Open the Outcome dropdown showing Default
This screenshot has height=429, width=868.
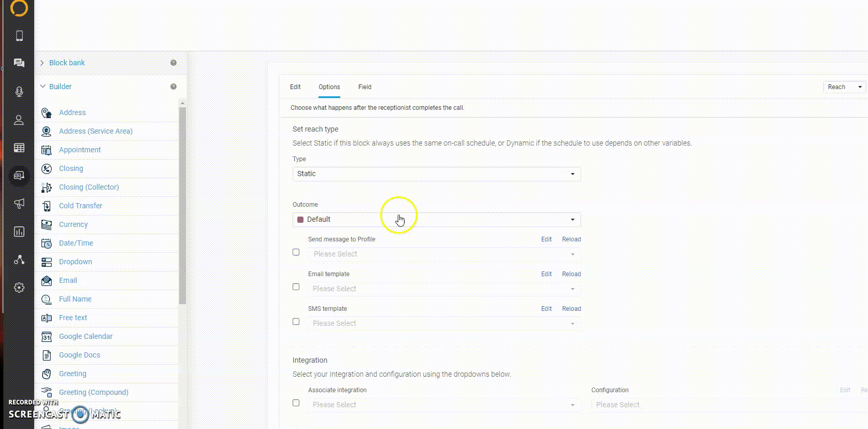[x=436, y=220]
